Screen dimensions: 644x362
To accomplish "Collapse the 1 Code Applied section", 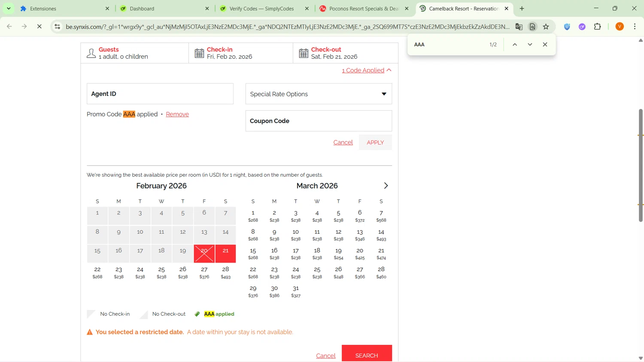I will 367,70.
